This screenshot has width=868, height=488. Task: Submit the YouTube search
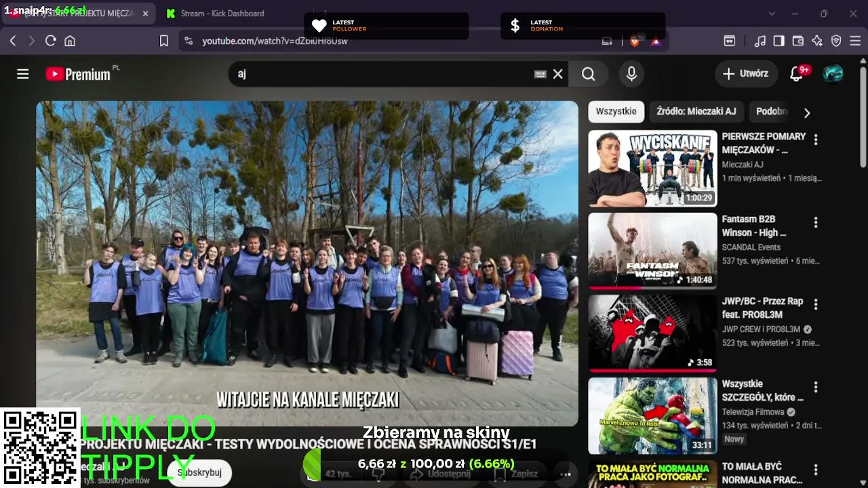588,74
